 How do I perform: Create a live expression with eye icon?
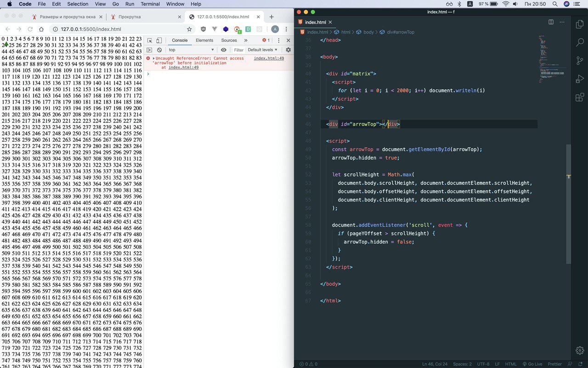224,50
